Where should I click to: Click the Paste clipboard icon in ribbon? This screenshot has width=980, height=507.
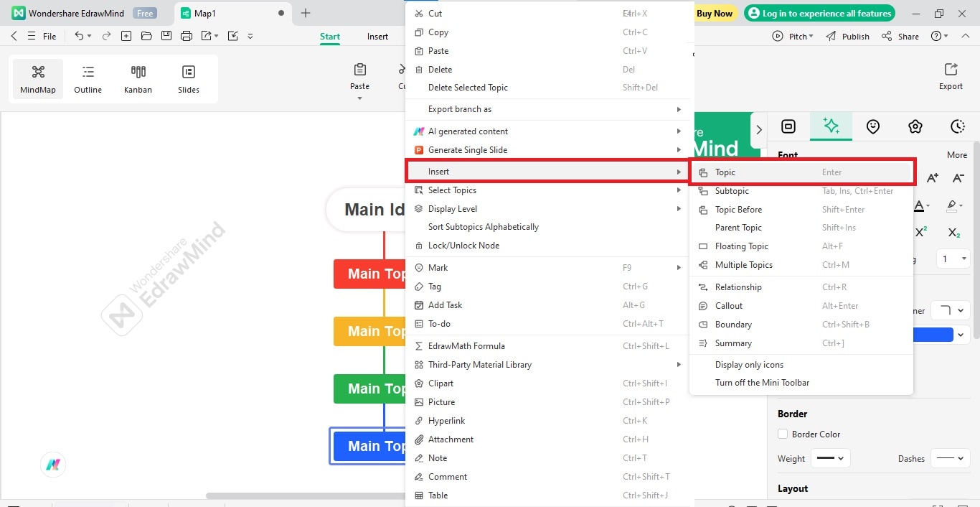tap(360, 70)
